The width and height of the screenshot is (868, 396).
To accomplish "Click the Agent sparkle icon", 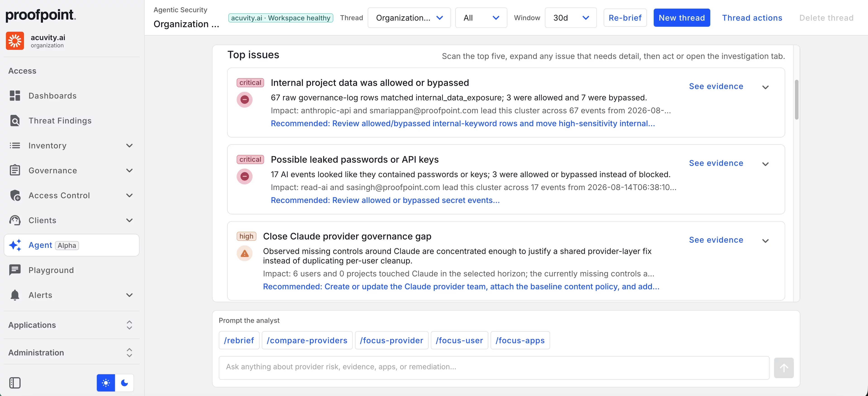I will (x=15, y=245).
